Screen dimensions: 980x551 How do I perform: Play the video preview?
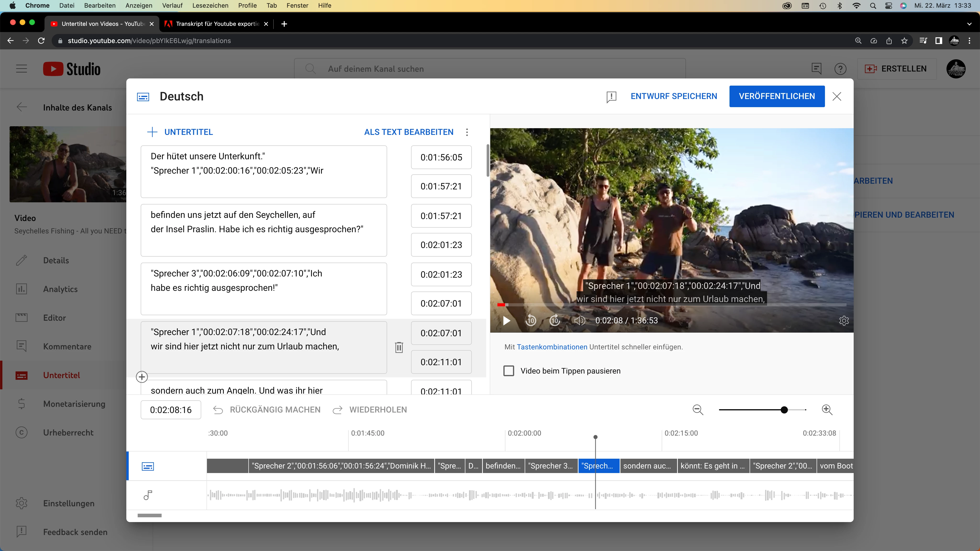[506, 320]
